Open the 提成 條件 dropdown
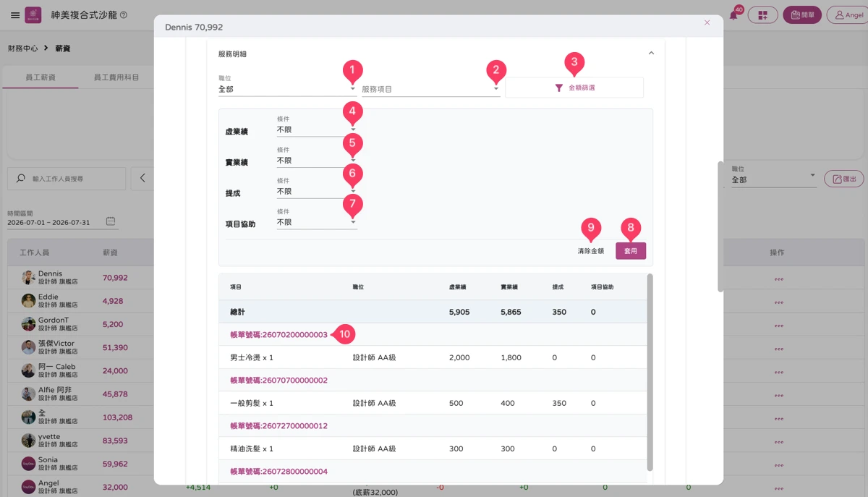Screen dimensions: 868x497 317,189
